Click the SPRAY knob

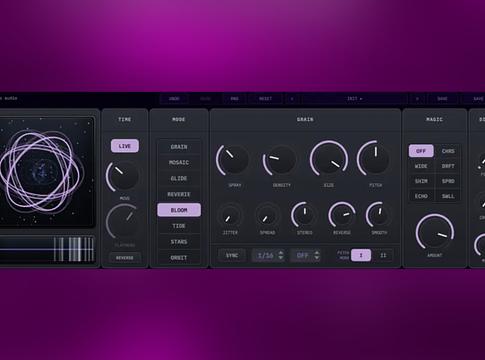coord(233,160)
